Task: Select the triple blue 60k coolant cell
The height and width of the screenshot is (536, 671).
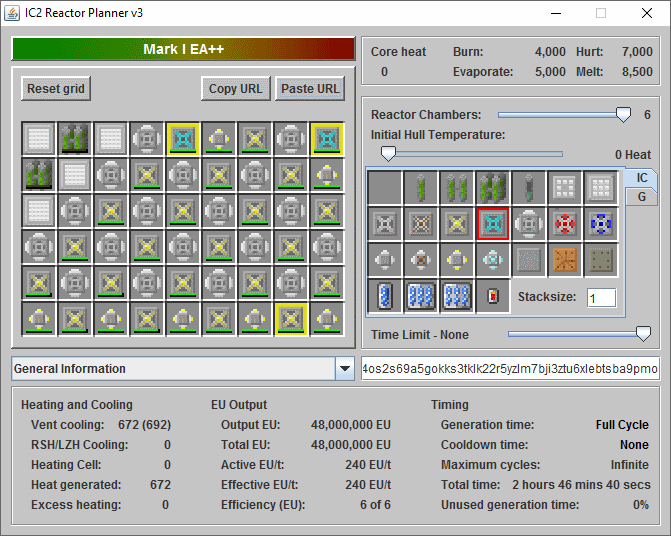Action: pos(456,296)
